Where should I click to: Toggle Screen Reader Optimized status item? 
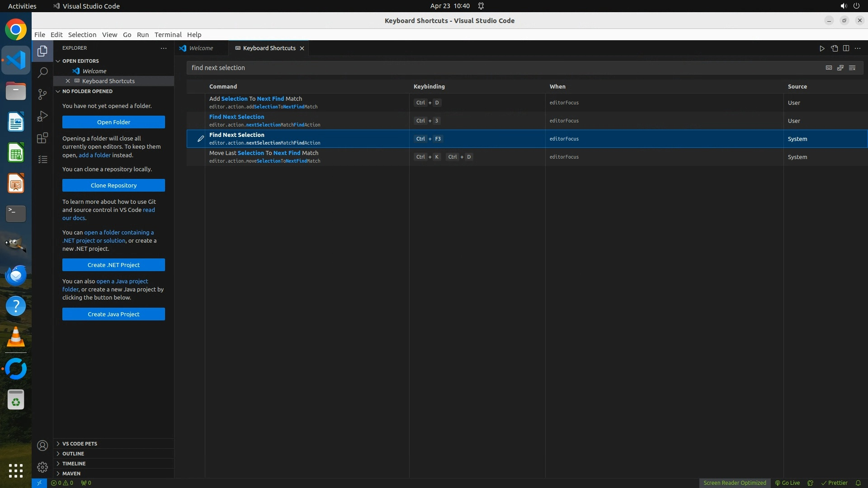[x=735, y=483]
